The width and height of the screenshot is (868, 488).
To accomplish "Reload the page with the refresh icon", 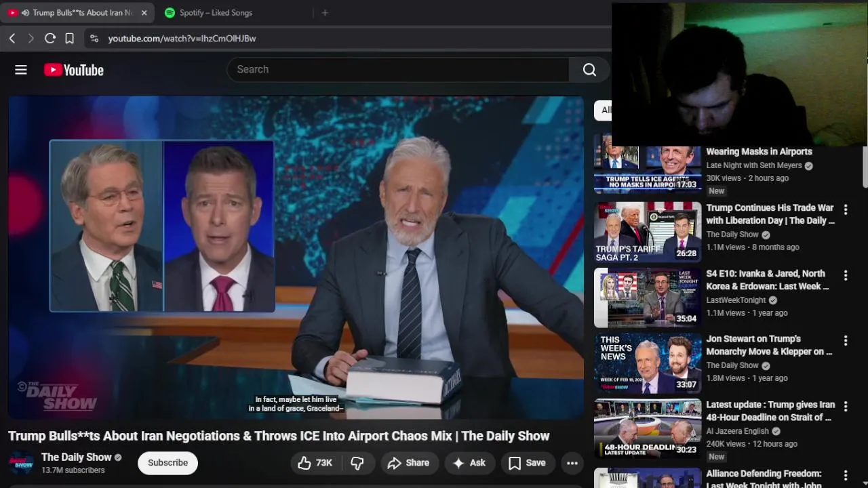I will tap(50, 39).
